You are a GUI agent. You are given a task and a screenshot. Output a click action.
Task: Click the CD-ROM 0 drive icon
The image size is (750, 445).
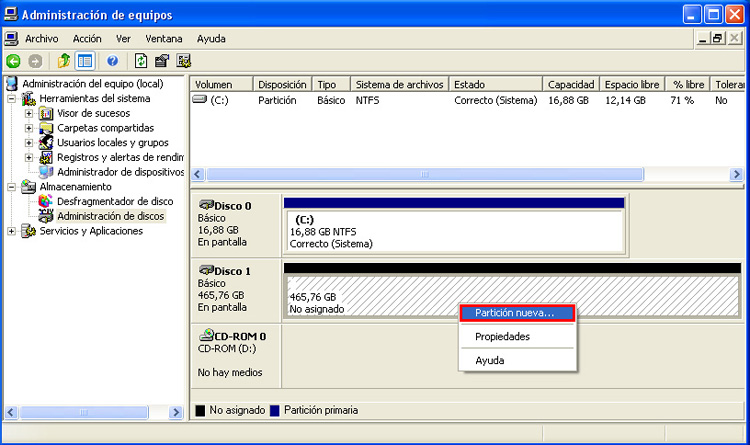click(206, 335)
